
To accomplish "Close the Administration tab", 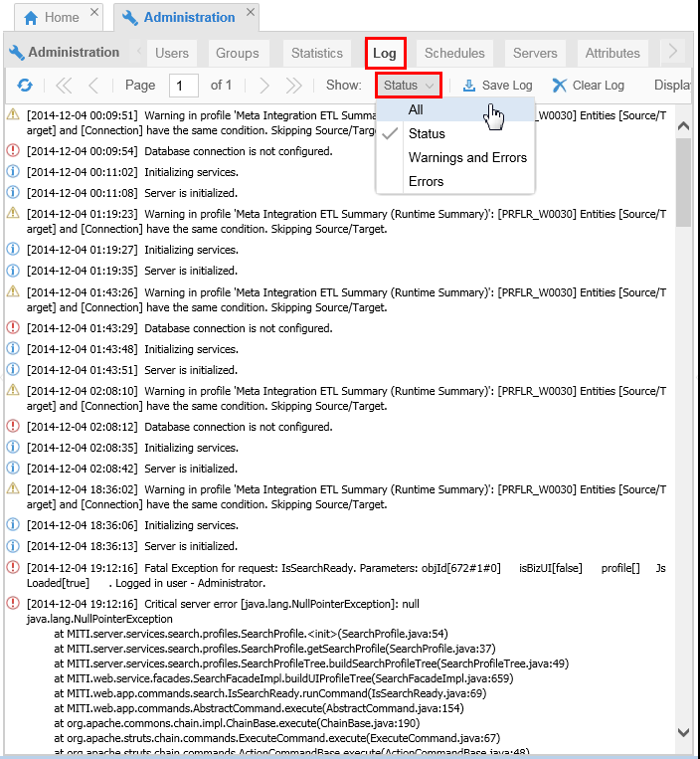I will tap(251, 12).
